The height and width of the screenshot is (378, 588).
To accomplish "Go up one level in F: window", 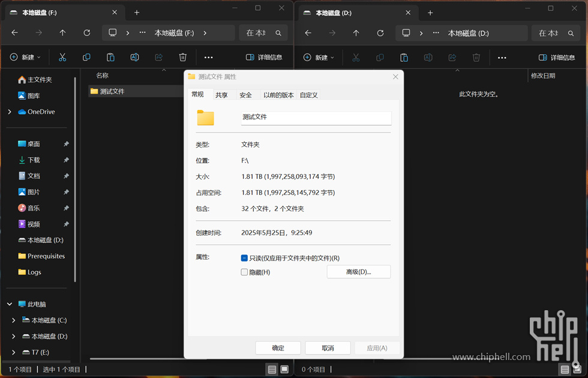I will pyautogui.click(x=62, y=33).
